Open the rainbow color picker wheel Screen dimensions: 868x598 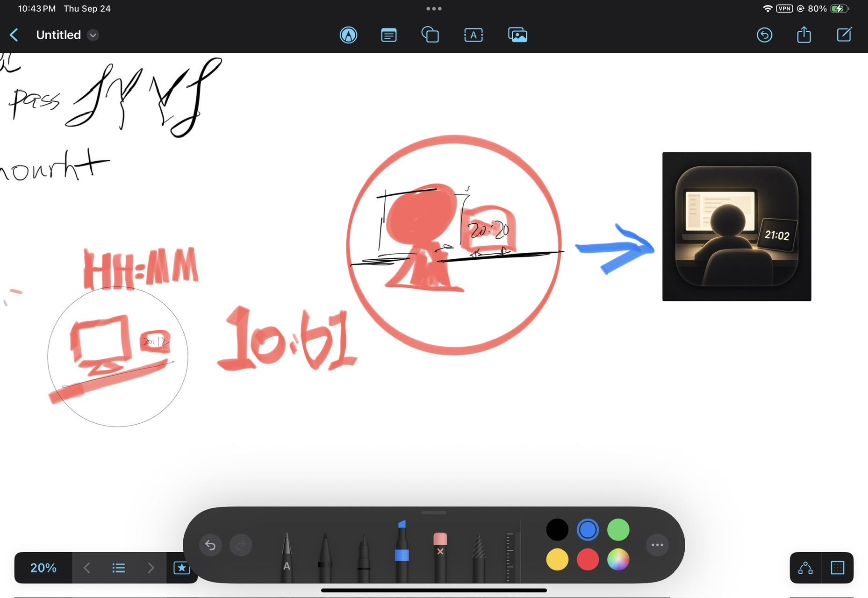pos(618,559)
